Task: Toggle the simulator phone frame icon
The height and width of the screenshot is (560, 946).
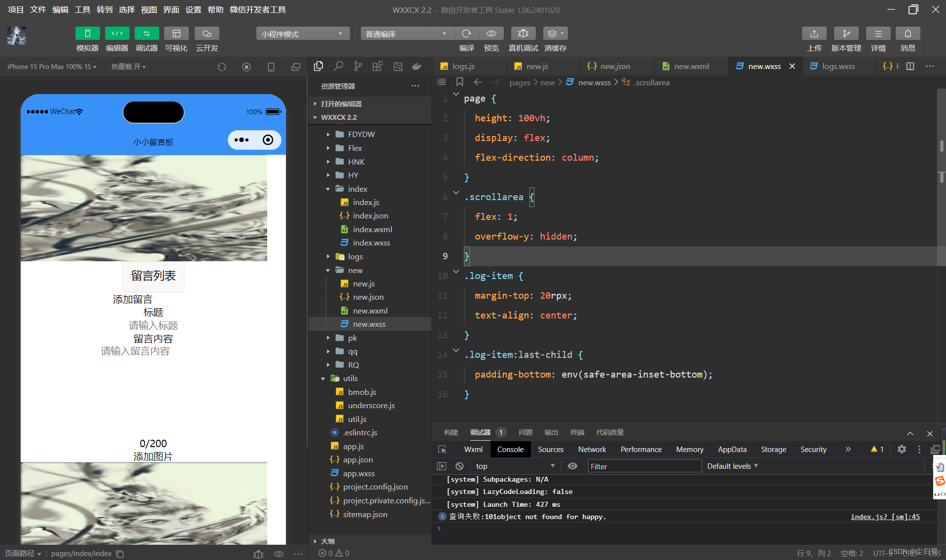Action: click(x=271, y=67)
